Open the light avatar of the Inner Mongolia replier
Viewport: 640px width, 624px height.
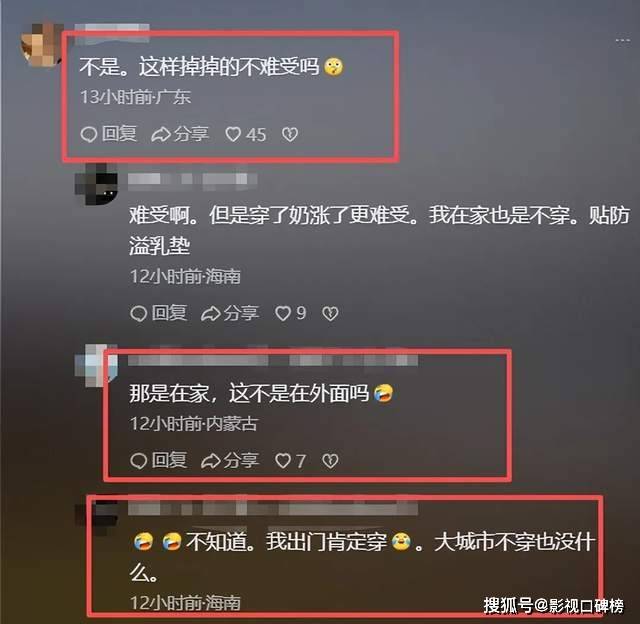(x=96, y=365)
